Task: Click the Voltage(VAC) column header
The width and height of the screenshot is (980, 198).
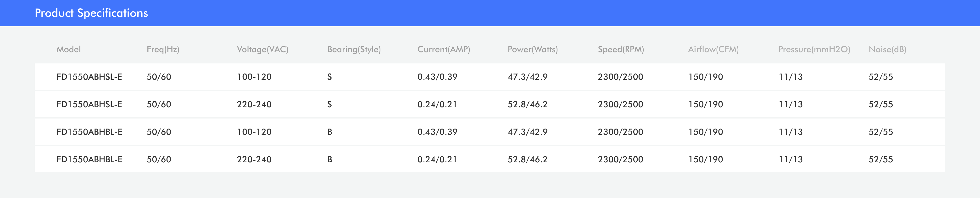Action: (262, 50)
